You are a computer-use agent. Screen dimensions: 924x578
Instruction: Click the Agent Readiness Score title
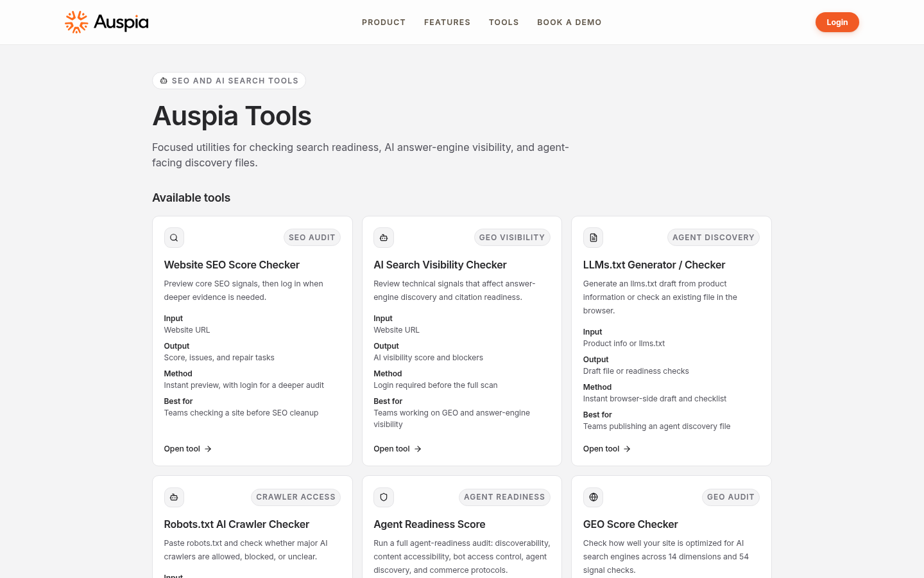pyautogui.click(x=429, y=524)
